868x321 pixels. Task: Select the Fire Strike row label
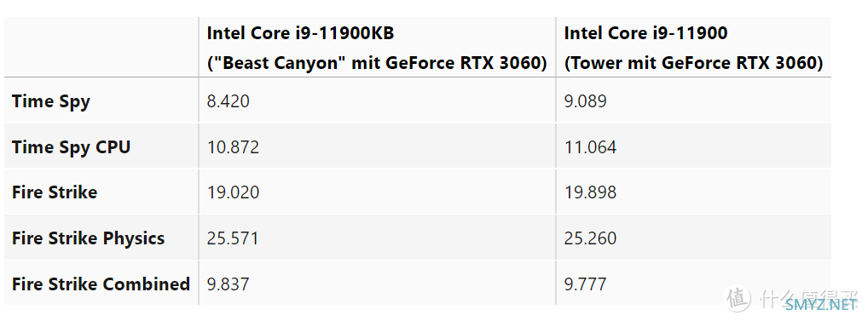click(55, 192)
